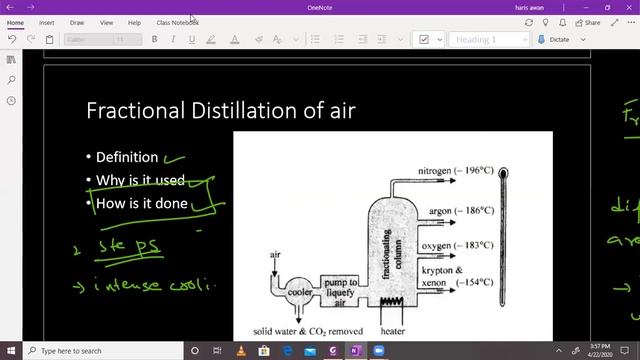
Task: Click the 'Why is it used' bullet
Action: [140, 180]
